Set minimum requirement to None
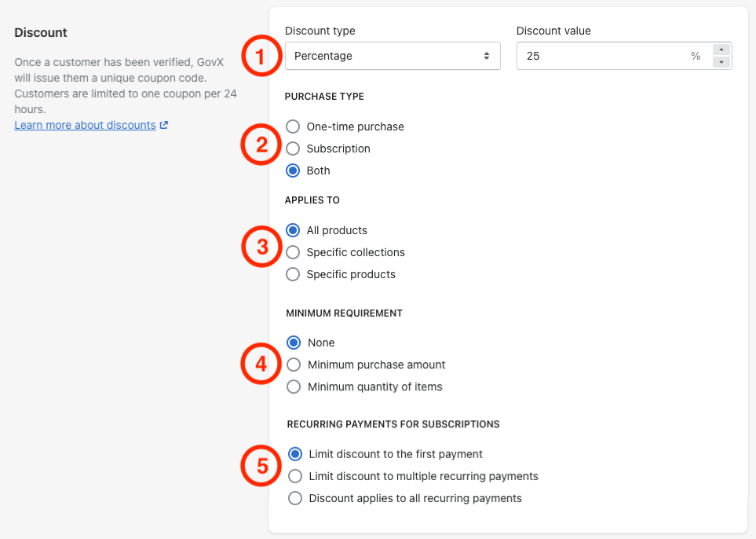The image size is (756, 539). [x=294, y=343]
